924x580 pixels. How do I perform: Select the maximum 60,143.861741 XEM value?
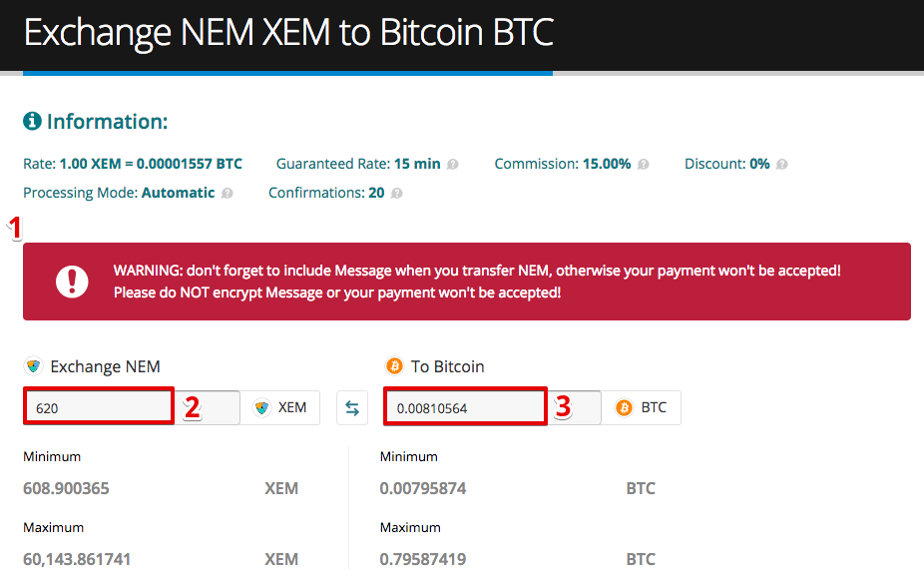pos(77,559)
